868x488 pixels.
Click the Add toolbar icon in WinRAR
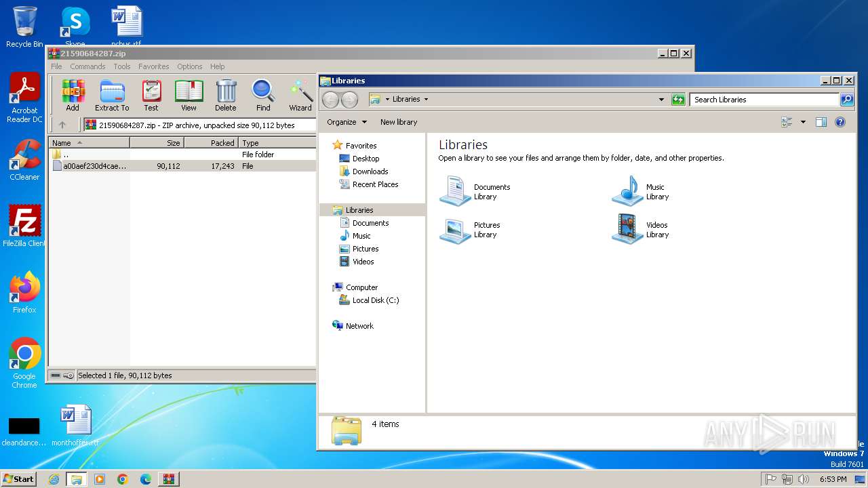[x=73, y=95]
